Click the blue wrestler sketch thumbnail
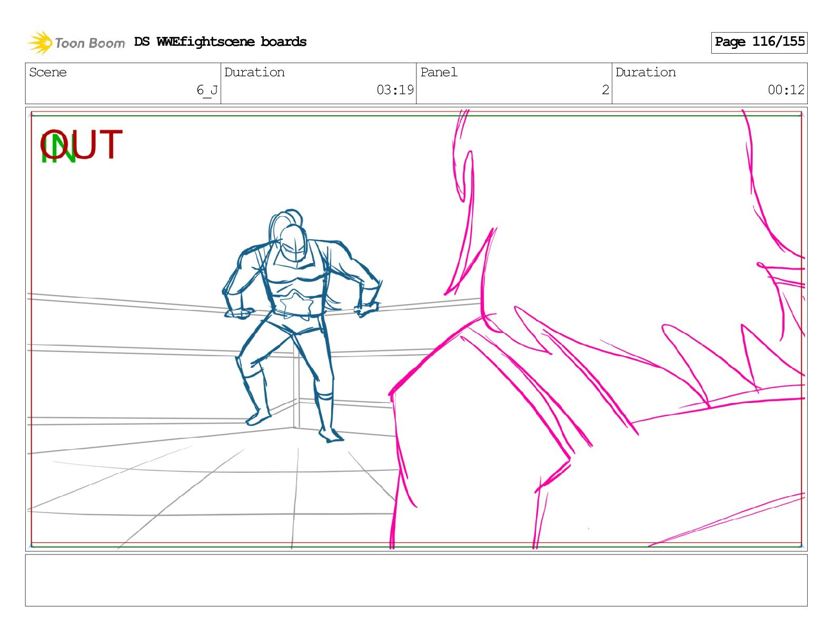 (x=302, y=326)
